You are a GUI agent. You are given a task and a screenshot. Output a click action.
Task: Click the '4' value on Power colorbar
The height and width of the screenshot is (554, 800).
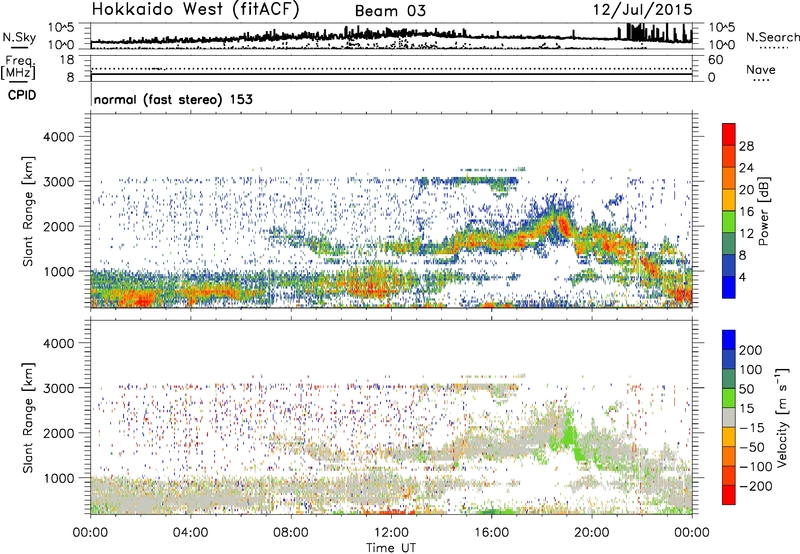(x=743, y=277)
